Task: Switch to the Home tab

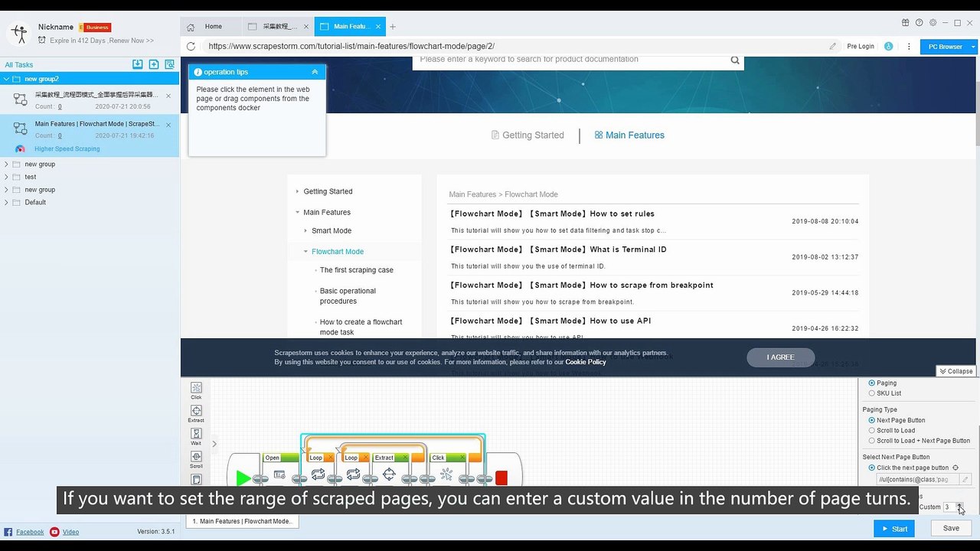Action: pos(211,26)
